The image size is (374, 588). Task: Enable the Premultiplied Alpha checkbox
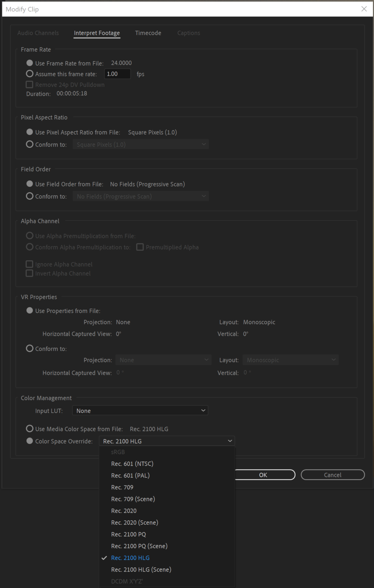(140, 247)
